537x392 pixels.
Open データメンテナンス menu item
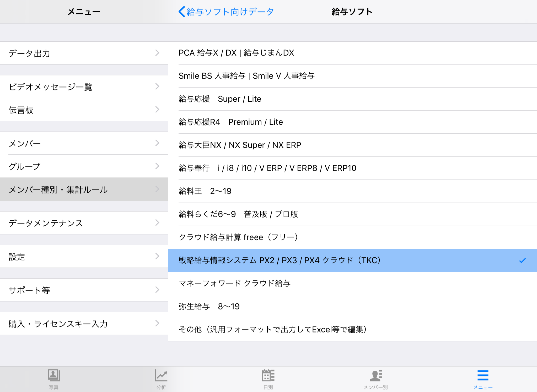click(x=84, y=223)
